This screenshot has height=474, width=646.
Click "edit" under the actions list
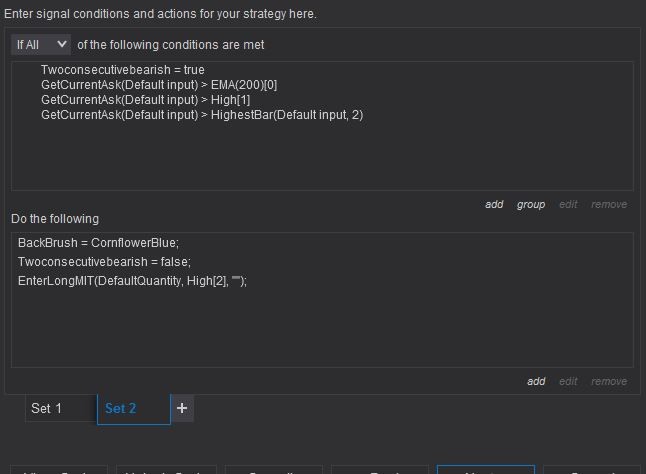(568, 381)
